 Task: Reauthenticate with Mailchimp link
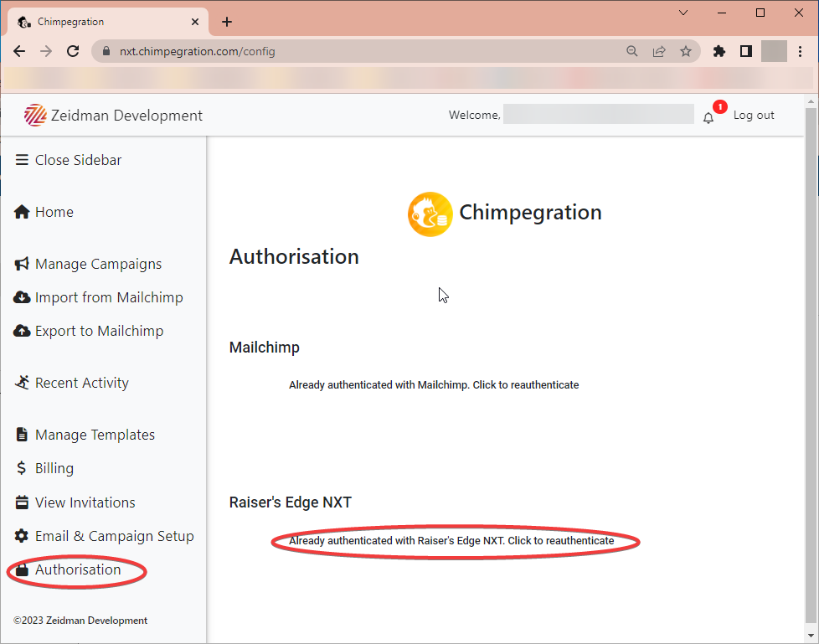click(x=434, y=385)
